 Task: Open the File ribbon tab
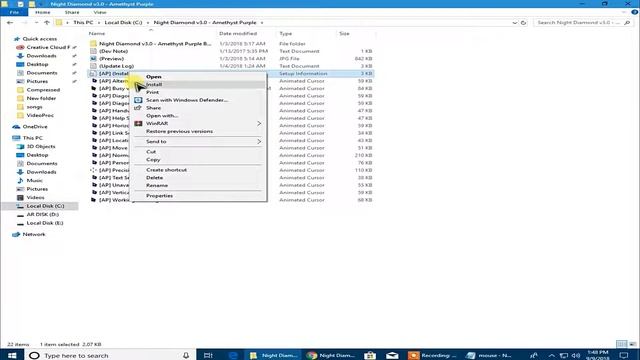tap(14, 12)
